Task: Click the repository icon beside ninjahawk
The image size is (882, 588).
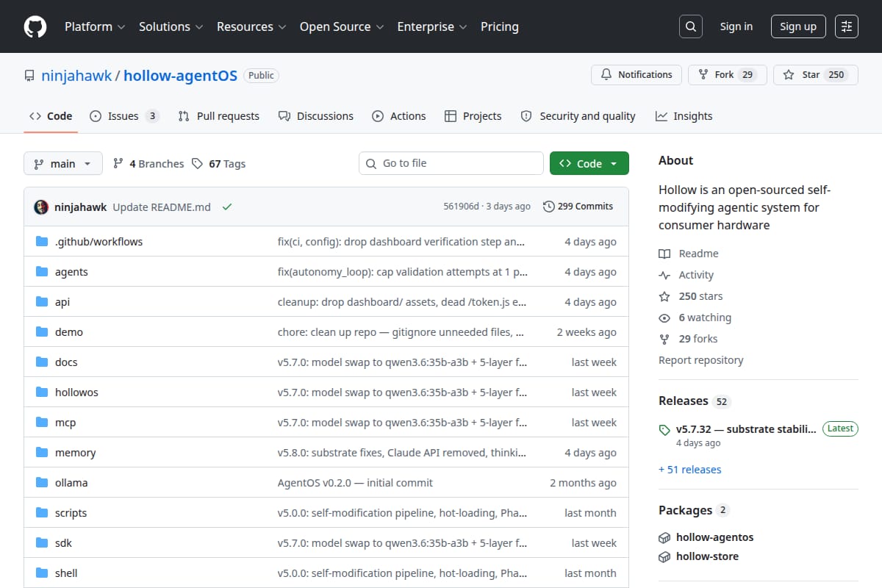Action: (x=29, y=76)
